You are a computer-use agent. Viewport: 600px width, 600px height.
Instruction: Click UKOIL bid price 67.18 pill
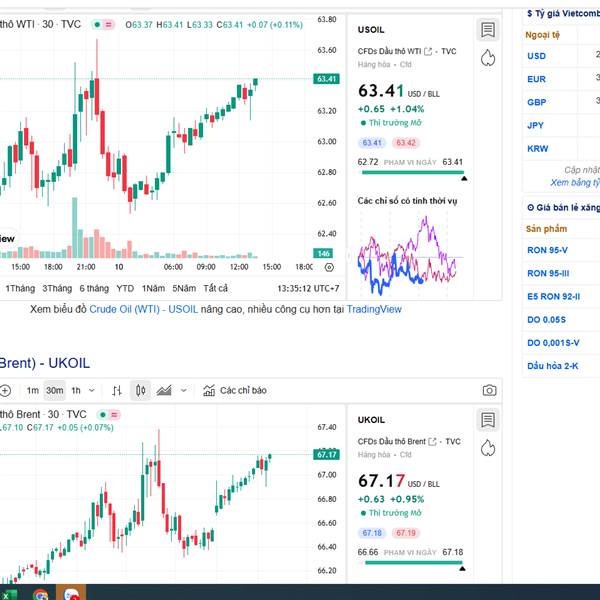(x=372, y=533)
